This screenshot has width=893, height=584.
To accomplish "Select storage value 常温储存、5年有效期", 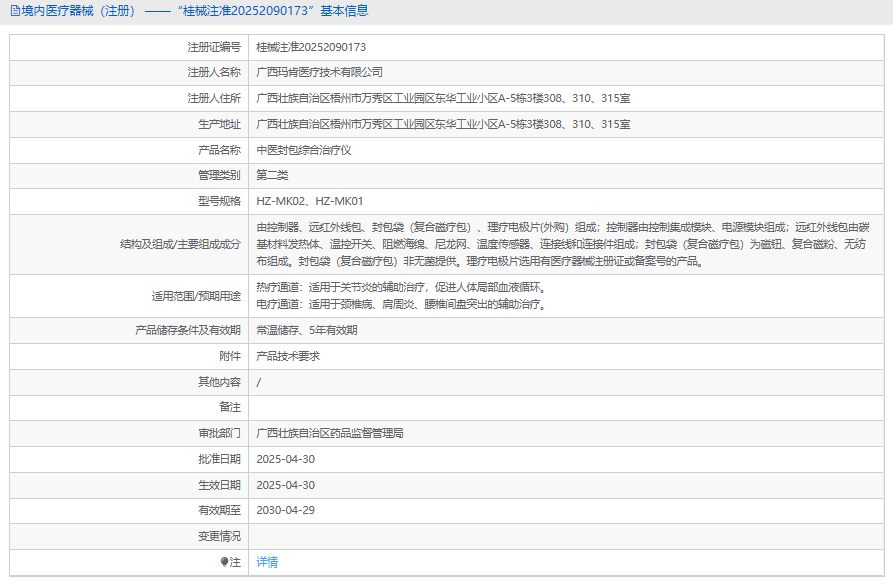I will (307, 330).
